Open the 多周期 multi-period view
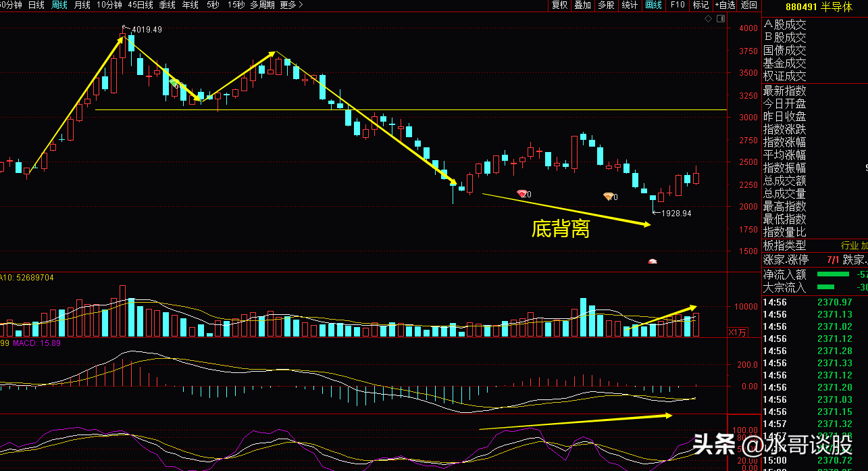This screenshot has height=471, width=868. (x=262, y=5)
